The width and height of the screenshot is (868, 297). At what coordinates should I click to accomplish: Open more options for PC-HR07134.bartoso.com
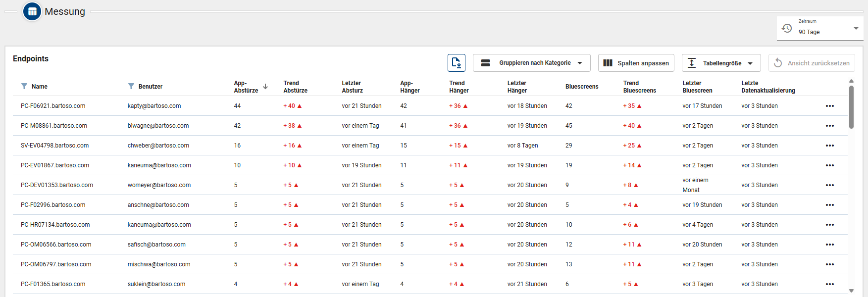coord(829,225)
